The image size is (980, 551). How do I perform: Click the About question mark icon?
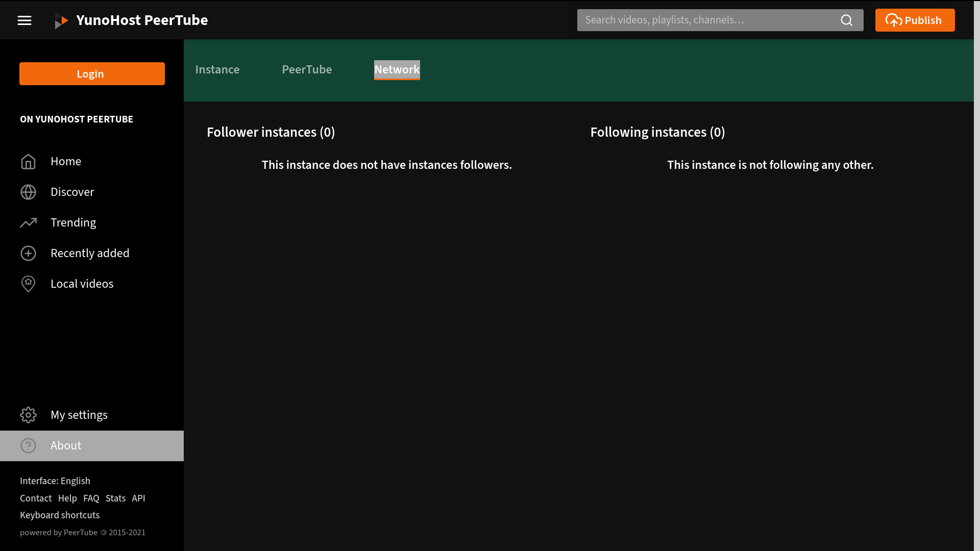point(28,446)
